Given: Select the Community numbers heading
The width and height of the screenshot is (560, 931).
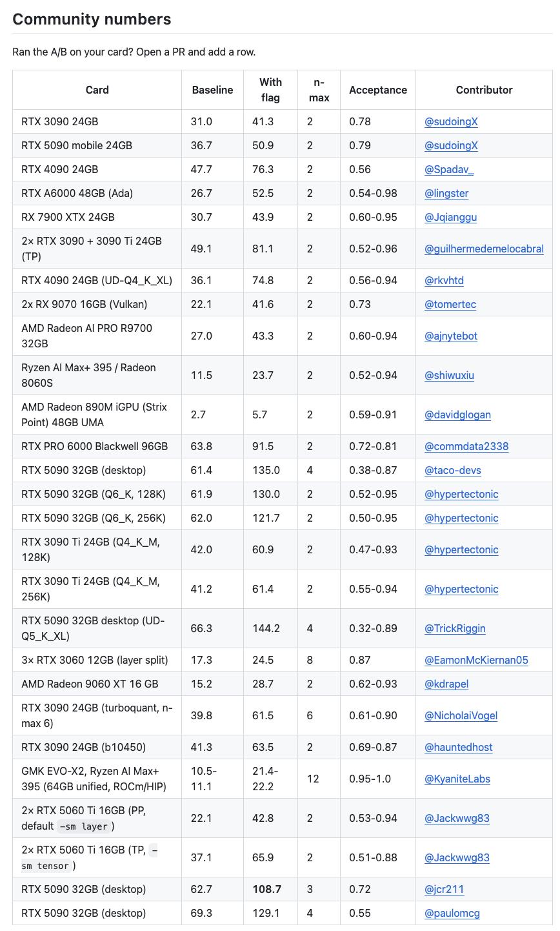Looking at the screenshot, I should click(92, 19).
